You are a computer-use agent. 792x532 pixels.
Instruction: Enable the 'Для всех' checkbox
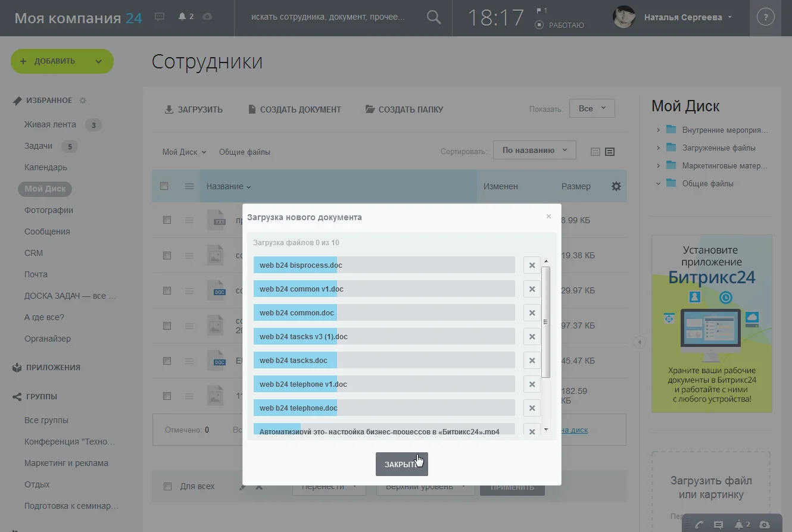167,486
